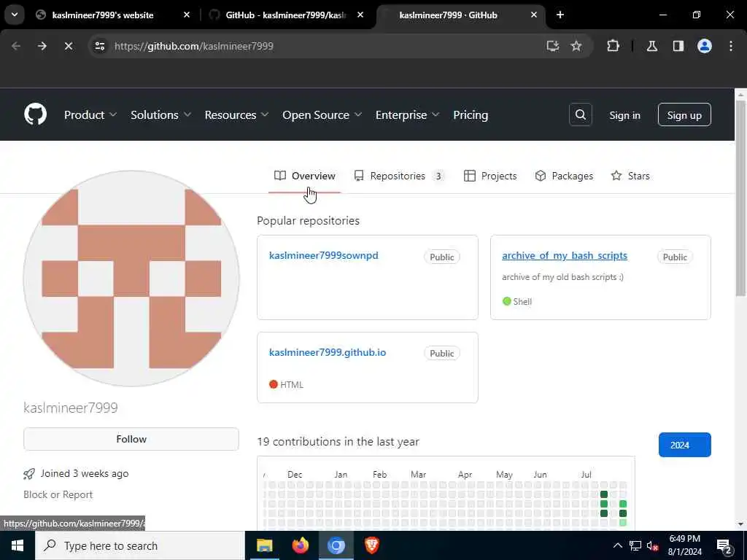The image size is (747, 560).
Task: Open Chrome three-dot menu
Action: pyautogui.click(x=731, y=46)
